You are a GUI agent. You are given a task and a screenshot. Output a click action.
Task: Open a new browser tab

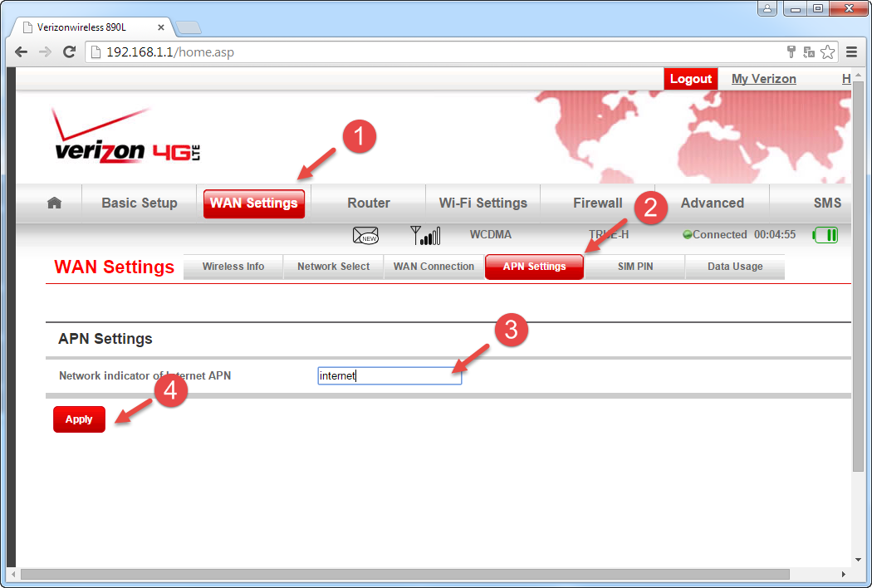pos(188,27)
